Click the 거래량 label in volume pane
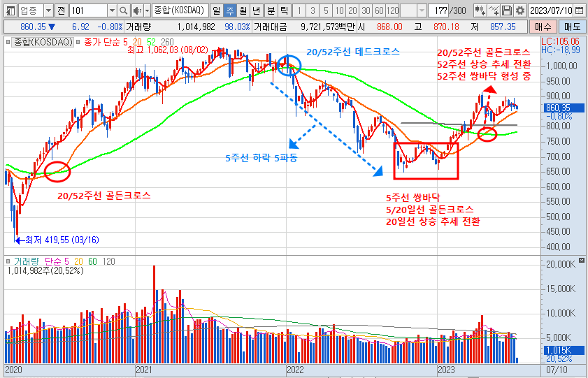 (27, 261)
